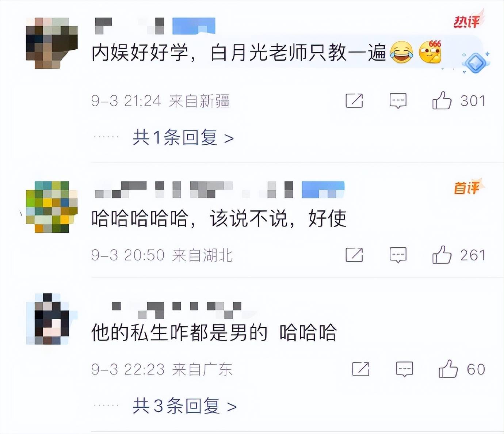
Task: Open the third commenter's avatar
Action: pyautogui.click(x=51, y=319)
